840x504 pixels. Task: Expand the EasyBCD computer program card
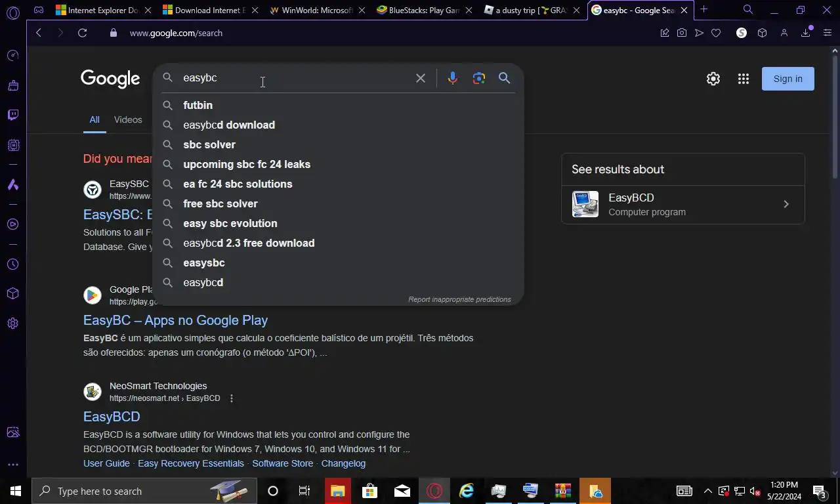(x=682, y=204)
